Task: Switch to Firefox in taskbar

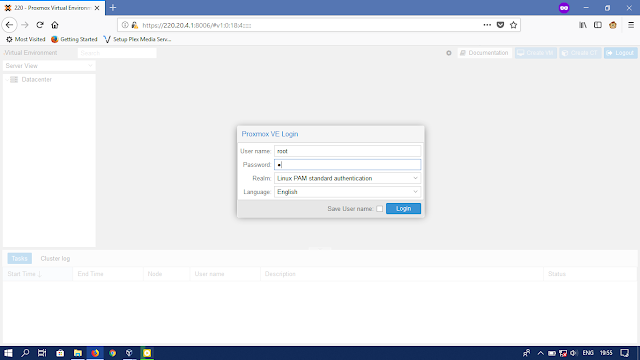Action: [95, 353]
